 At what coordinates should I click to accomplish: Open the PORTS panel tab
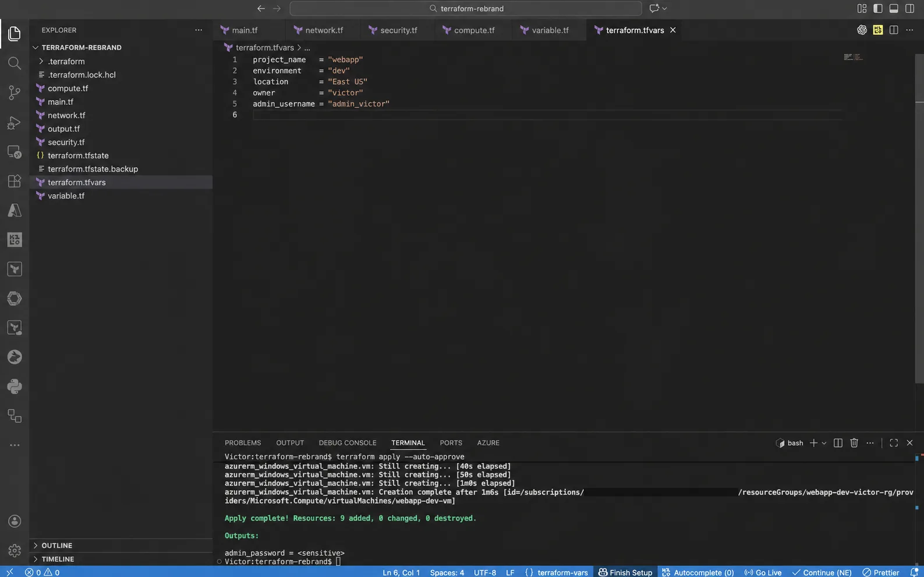pyautogui.click(x=451, y=443)
